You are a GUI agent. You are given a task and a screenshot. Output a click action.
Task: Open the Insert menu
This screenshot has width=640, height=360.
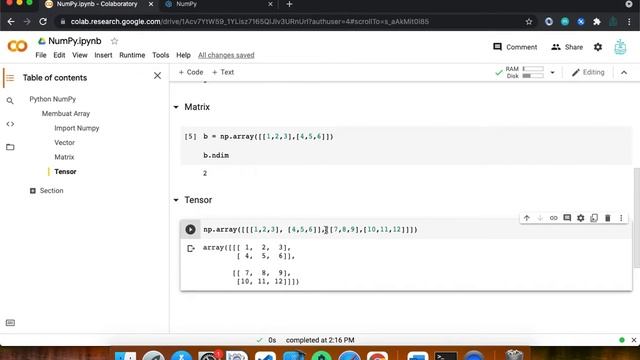pyautogui.click(x=103, y=55)
